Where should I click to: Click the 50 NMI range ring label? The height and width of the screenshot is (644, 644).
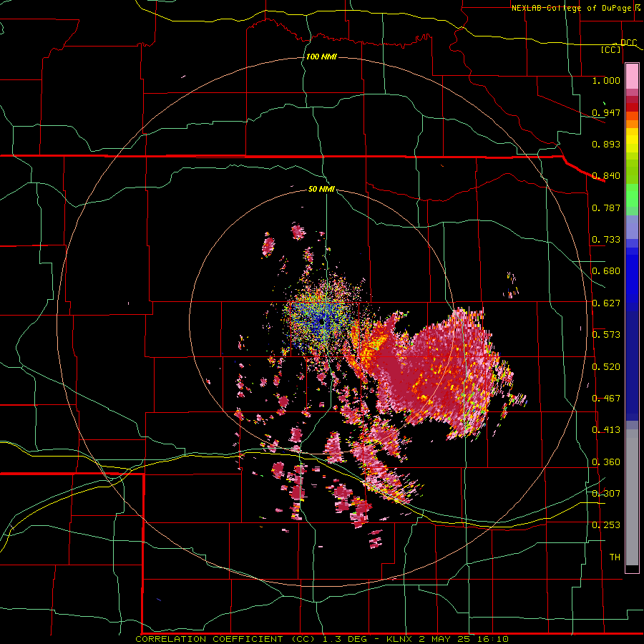click(x=321, y=189)
